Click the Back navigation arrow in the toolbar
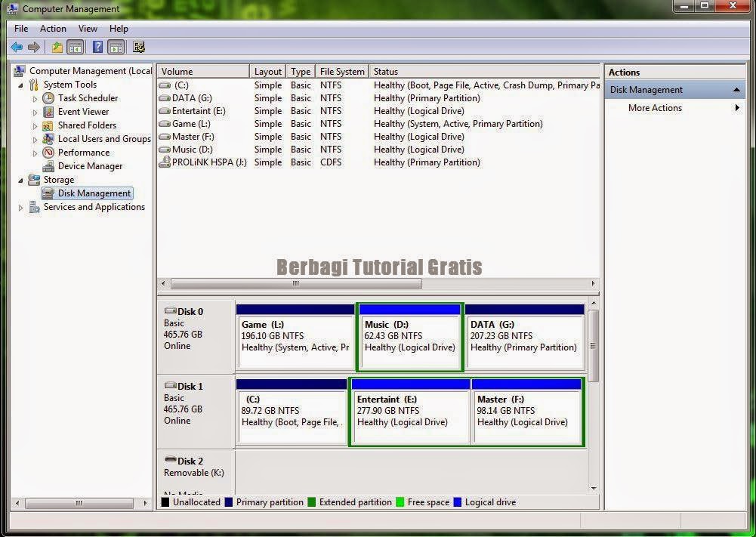 point(17,46)
